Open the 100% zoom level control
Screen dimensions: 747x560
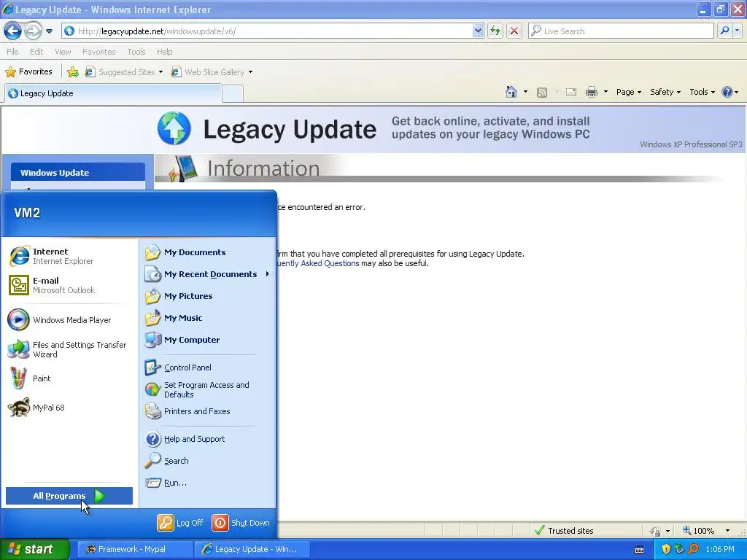point(706,531)
